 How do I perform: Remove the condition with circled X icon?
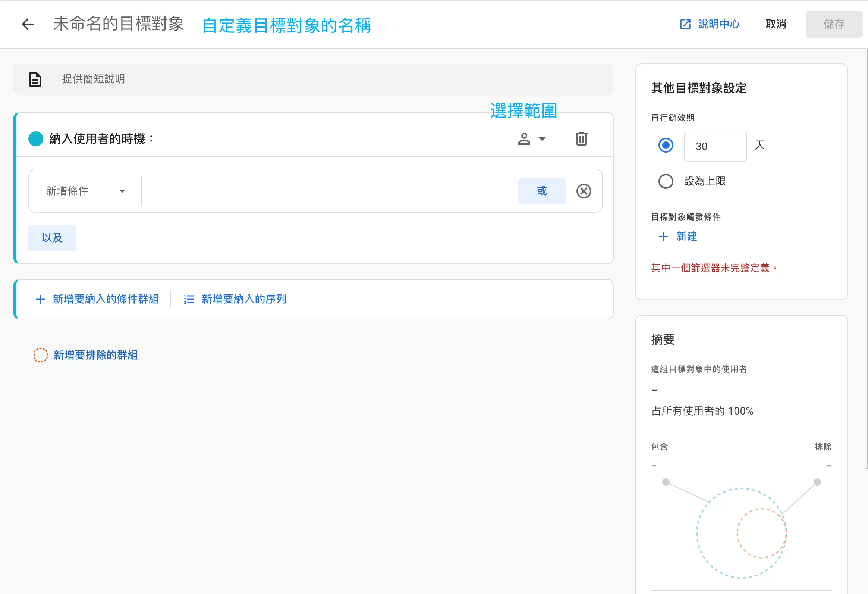click(584, 191)
